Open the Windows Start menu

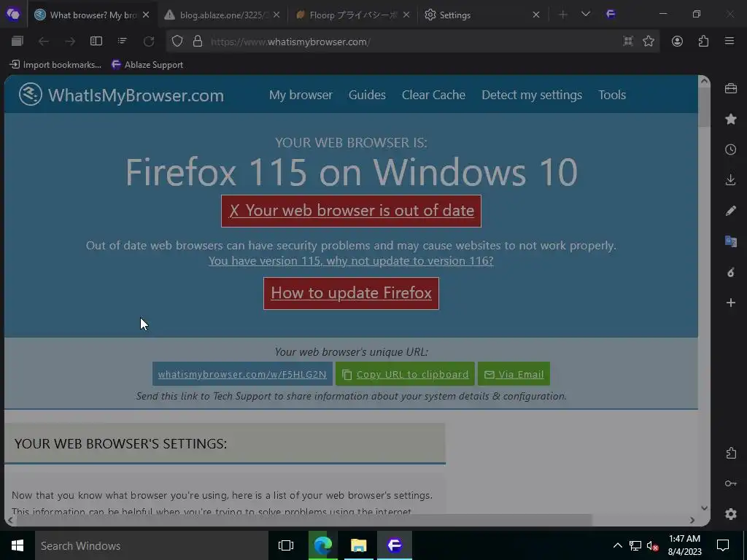[18, 545]
